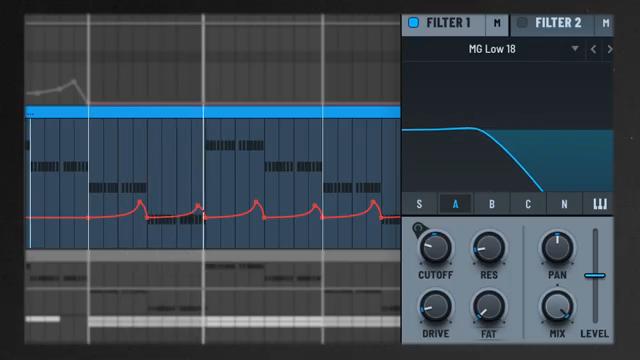Click the gray automation peak point in the upper lane
The height and width of the screenshot is (360, 640).
[x=73, y=81]
